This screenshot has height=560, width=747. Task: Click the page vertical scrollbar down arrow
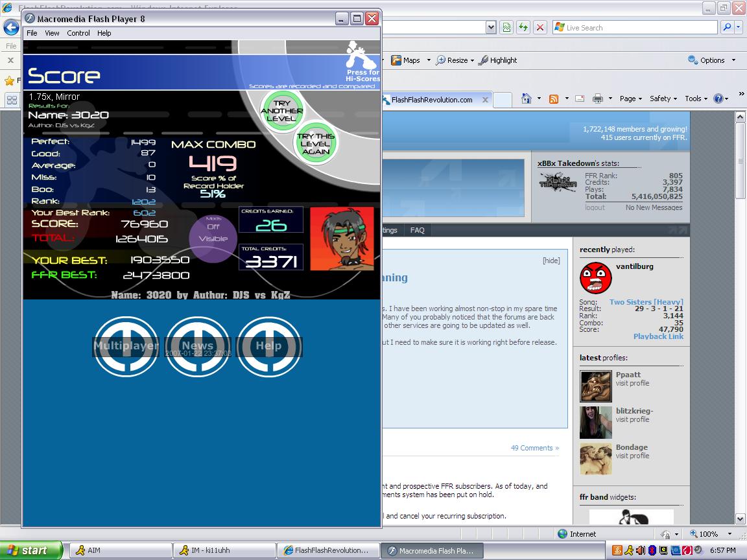[x=740, y=519]
